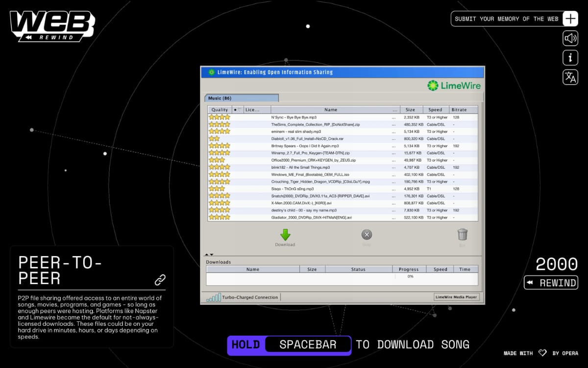Click the rewind arrows icon in Rewind button
Viewport: 588px width, 368px height.
tap(530, 283)
